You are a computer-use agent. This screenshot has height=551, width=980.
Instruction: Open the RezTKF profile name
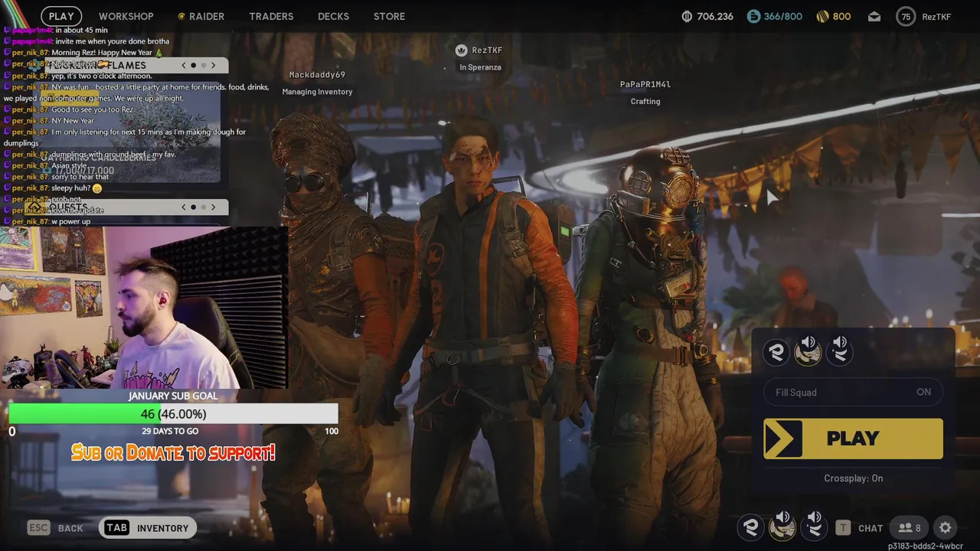click(x=936, y=16)
